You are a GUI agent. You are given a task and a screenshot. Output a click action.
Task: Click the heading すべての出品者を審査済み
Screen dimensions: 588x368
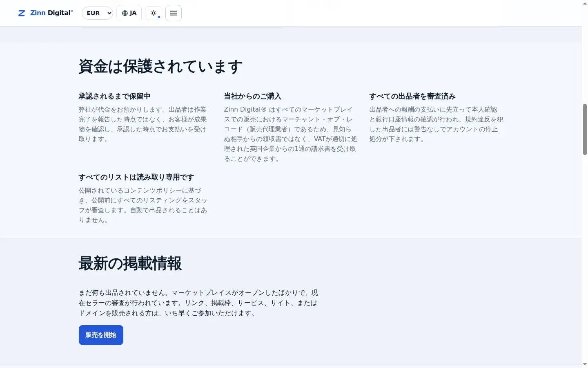click(x=412, y=96)
